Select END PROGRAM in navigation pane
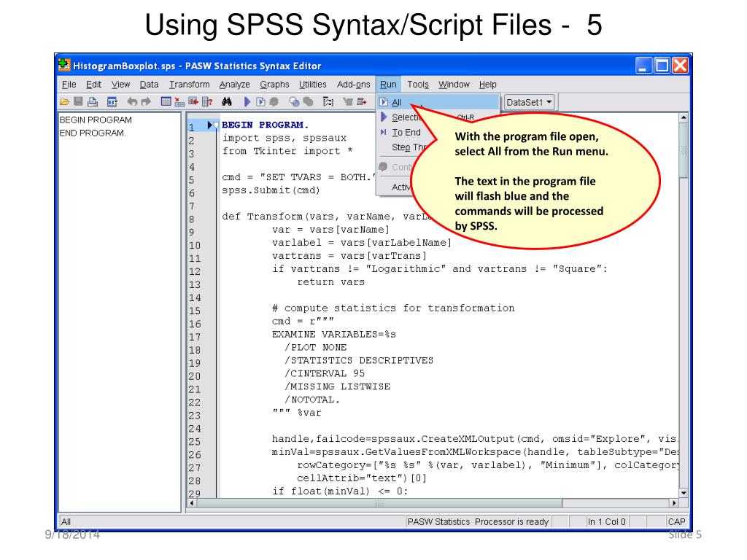The height and width of the screenshot is (560, 747). tap(93, 133)
